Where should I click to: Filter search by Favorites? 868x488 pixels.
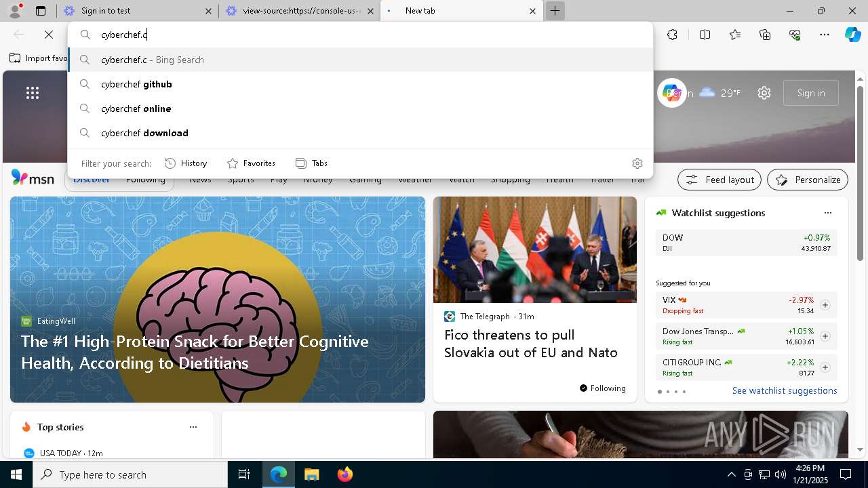point(251,163)
